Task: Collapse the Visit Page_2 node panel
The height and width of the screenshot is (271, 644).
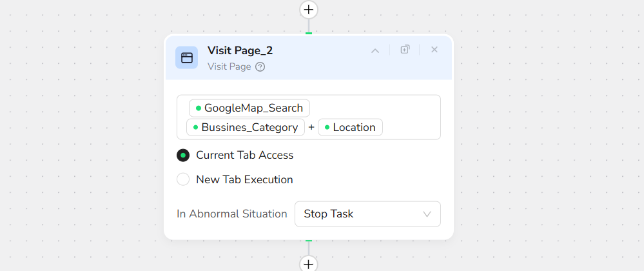Action: tap(375, 50)
